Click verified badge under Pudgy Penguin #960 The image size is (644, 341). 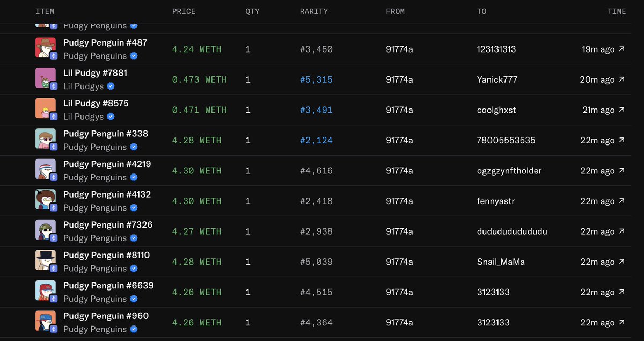134,329
